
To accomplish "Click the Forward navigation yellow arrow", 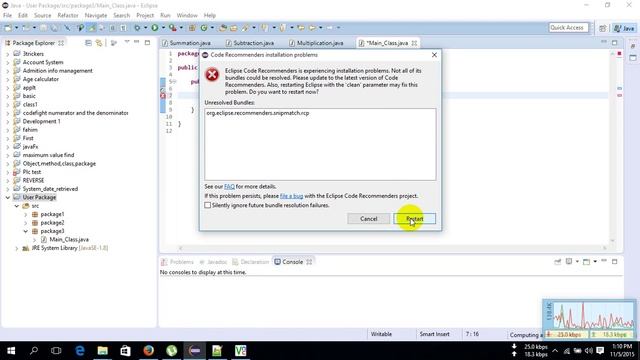I will [x=312, y=28].
